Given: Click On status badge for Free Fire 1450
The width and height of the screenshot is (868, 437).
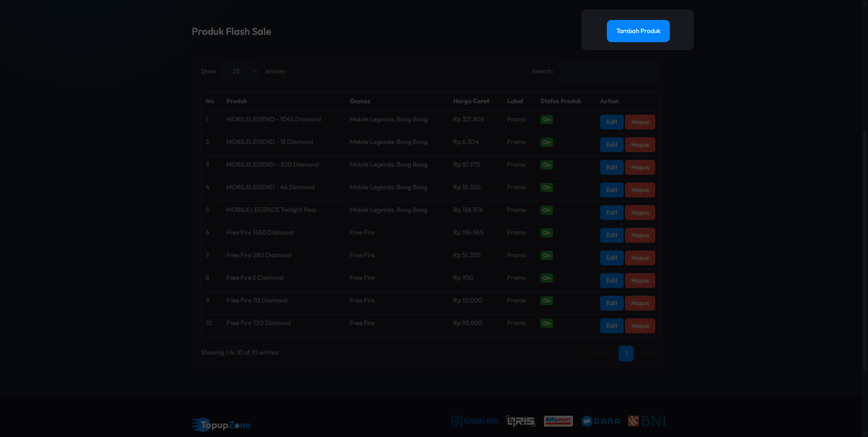Looking at the screenshot, I should tap(547, 233).
